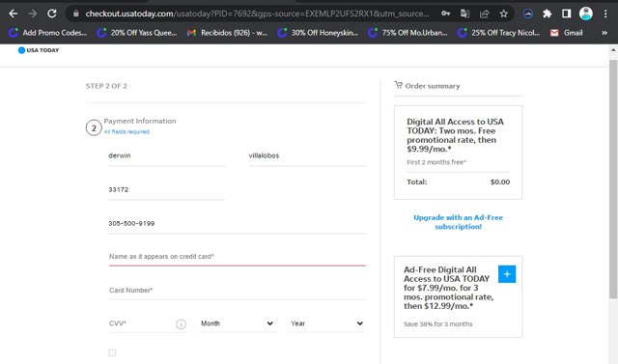This screenshot has width=618, height=364.
Task: Click the browser forward arrow
Action: 32,14
